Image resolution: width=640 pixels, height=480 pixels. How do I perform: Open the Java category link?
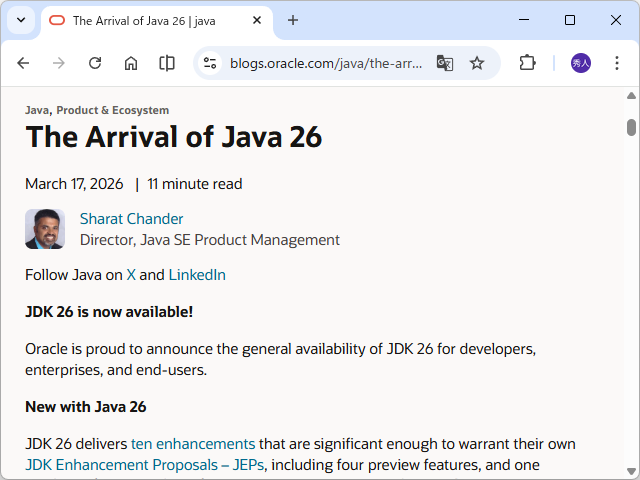tap(37, 110)
